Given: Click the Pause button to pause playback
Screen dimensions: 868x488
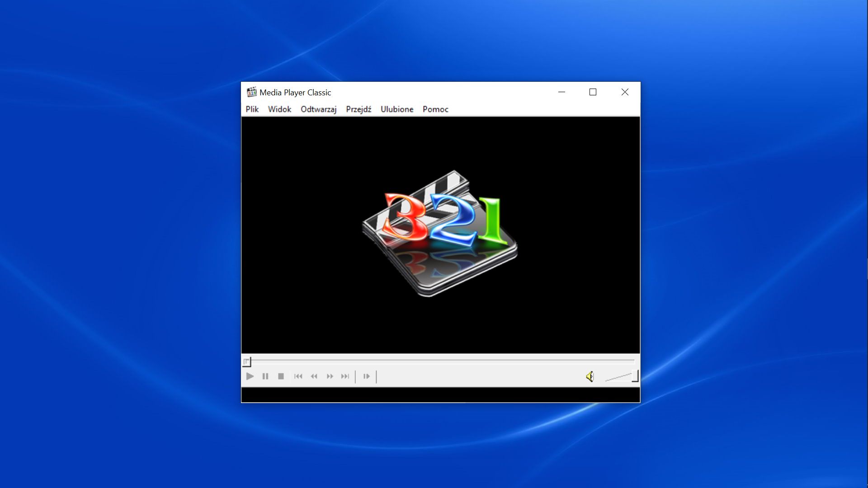Looking at the screenshot, I should click(264, 376).
